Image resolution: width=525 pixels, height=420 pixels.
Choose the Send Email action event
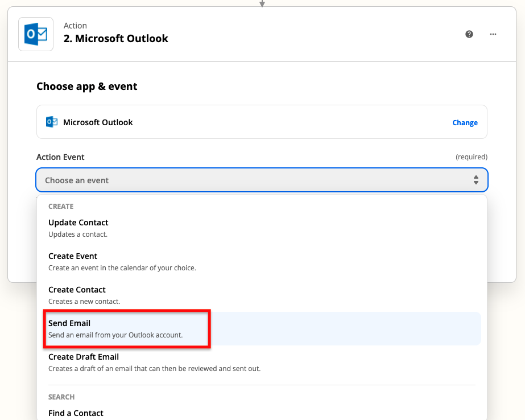coord(262,328)
